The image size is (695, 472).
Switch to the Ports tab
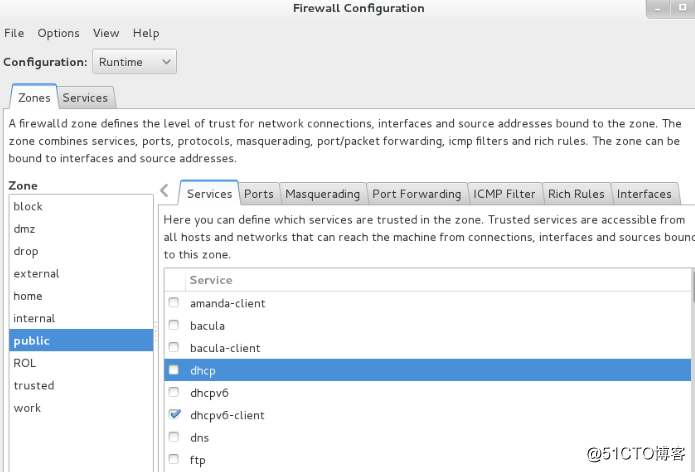(259, 194)
